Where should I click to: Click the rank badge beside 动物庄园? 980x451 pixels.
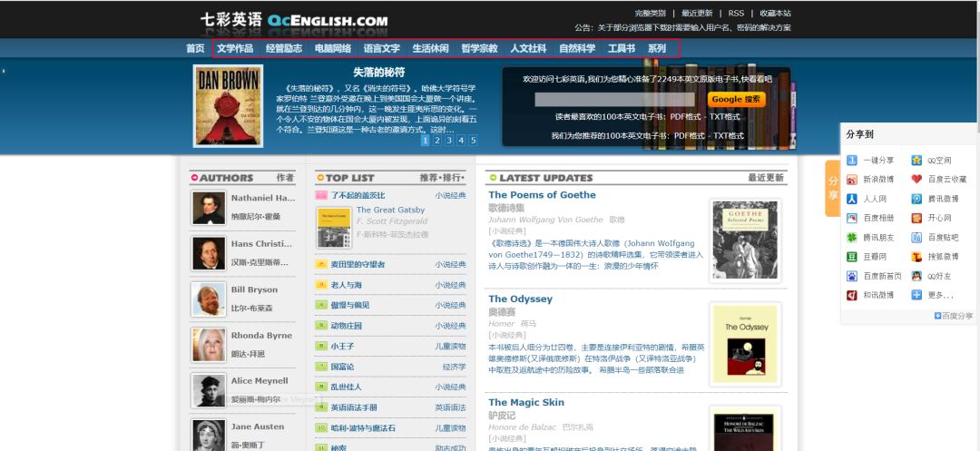321,326
